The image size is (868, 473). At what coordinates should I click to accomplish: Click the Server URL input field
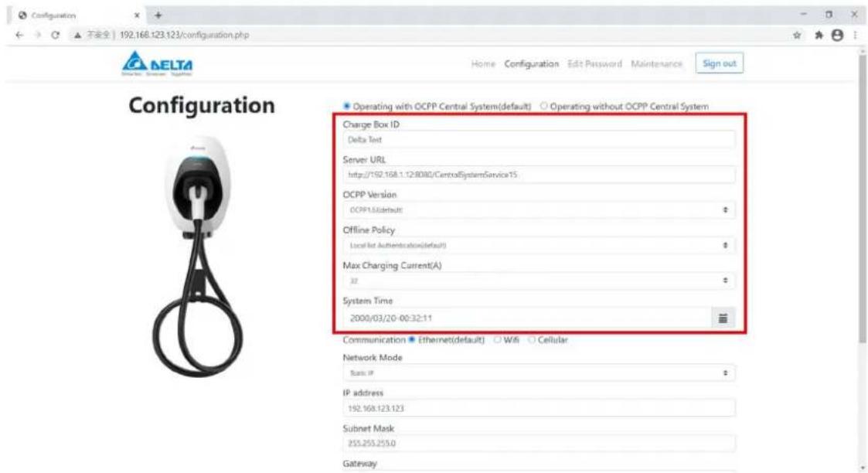[x=539, y=175]
